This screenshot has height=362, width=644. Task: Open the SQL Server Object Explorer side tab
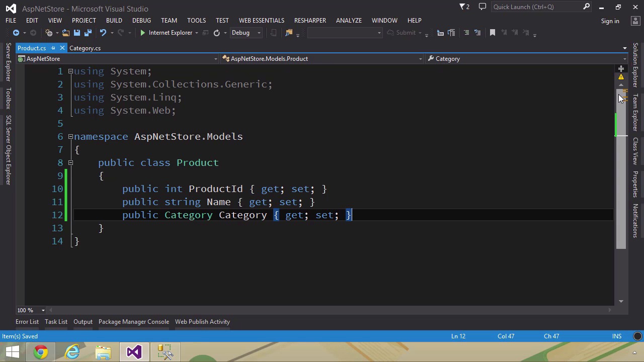coord(8,150)
